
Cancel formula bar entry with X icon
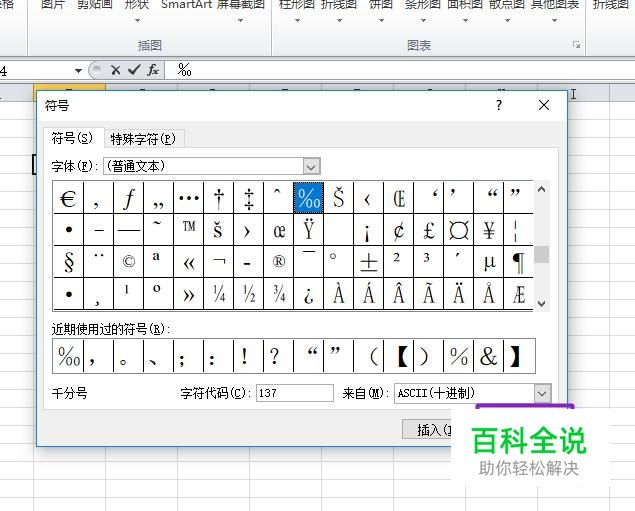[116, 70]
